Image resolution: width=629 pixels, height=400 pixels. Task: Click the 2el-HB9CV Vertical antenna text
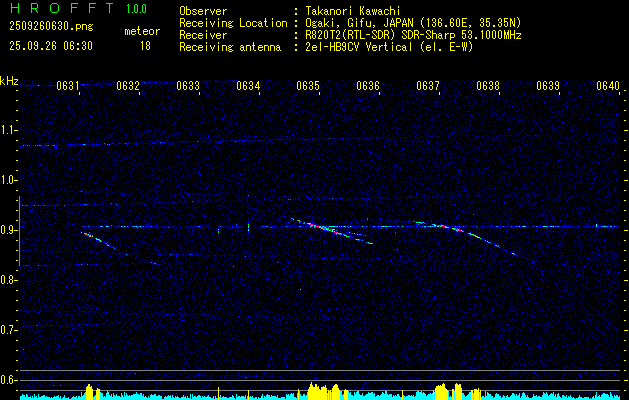pyautogui.click(x=389, y=47)
